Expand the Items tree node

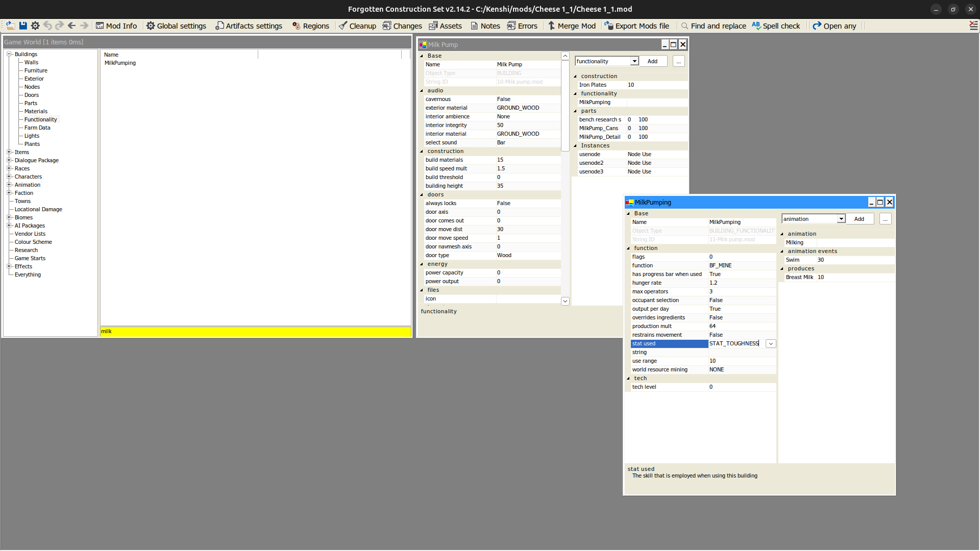[x=9, y=152]
